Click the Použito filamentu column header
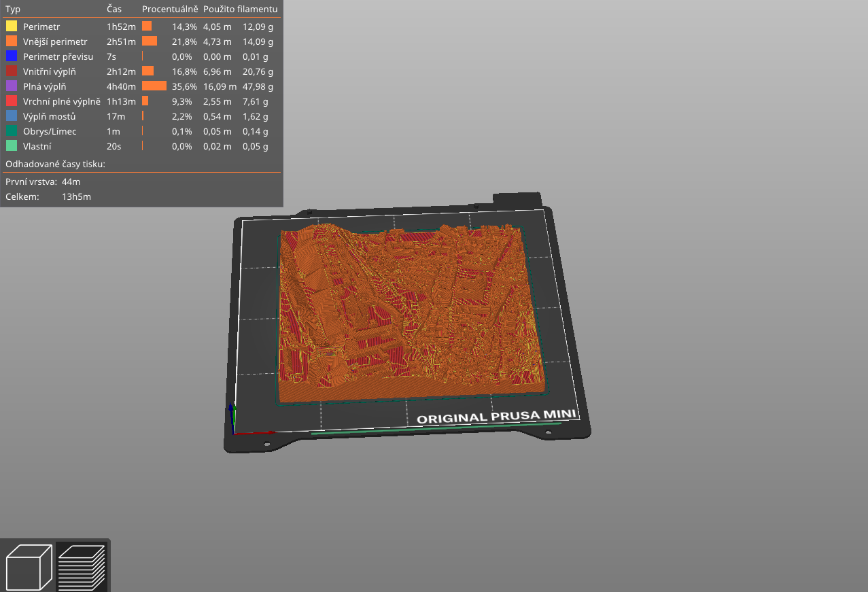The height and width of the screenshot is (592, 868). pyautogui.click(x=240, y=9)
